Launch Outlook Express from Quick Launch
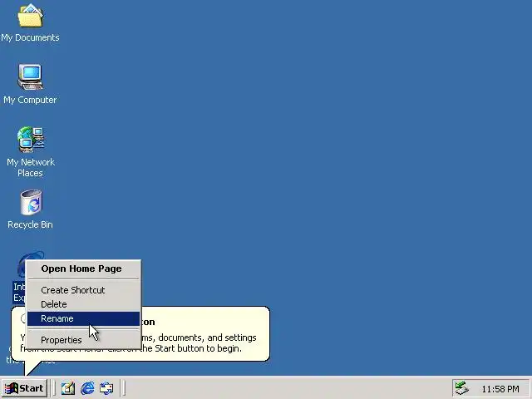Viewport: 532px width, 399px height. (106, 388)
